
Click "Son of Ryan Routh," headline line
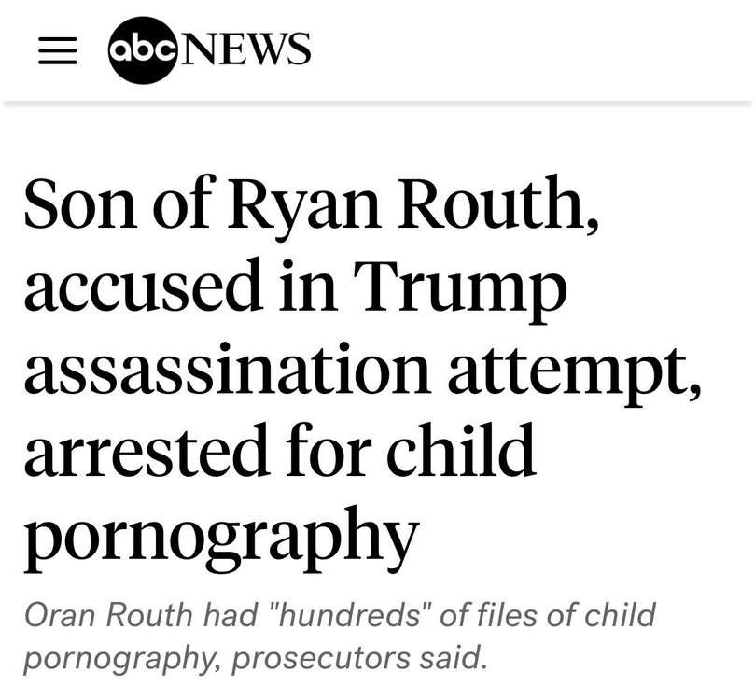[x=312, y=205]
